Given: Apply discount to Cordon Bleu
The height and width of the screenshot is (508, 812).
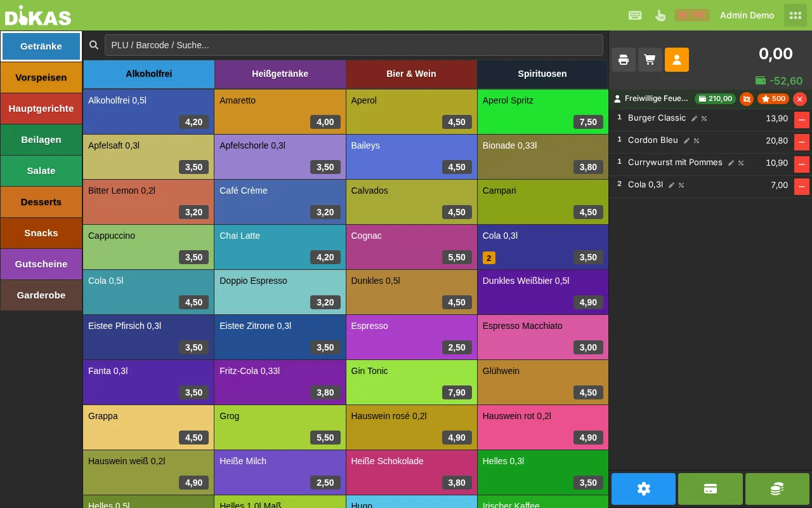Looking at the screenshot, I should click(x=697, y=140).
